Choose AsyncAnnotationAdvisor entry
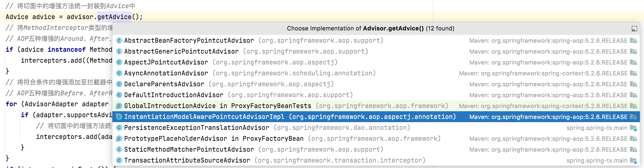The height and width of the screenshot is (168, 644). point(376,73)
